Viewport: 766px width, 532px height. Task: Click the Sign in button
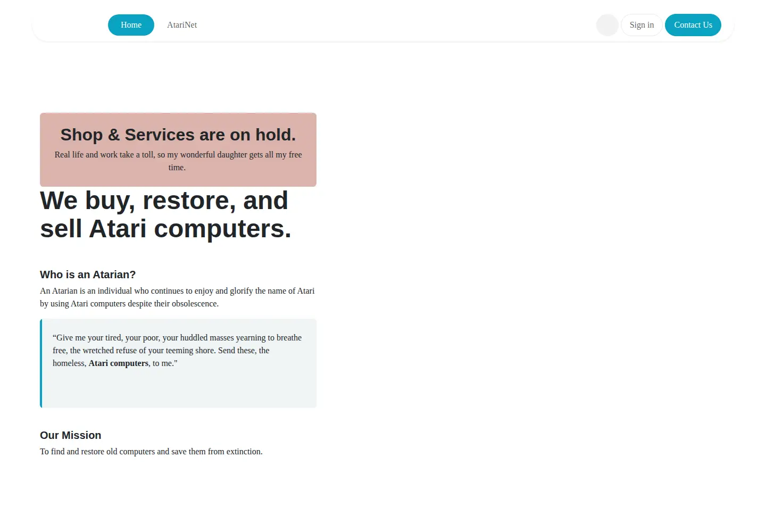click(x=642, y=25)
